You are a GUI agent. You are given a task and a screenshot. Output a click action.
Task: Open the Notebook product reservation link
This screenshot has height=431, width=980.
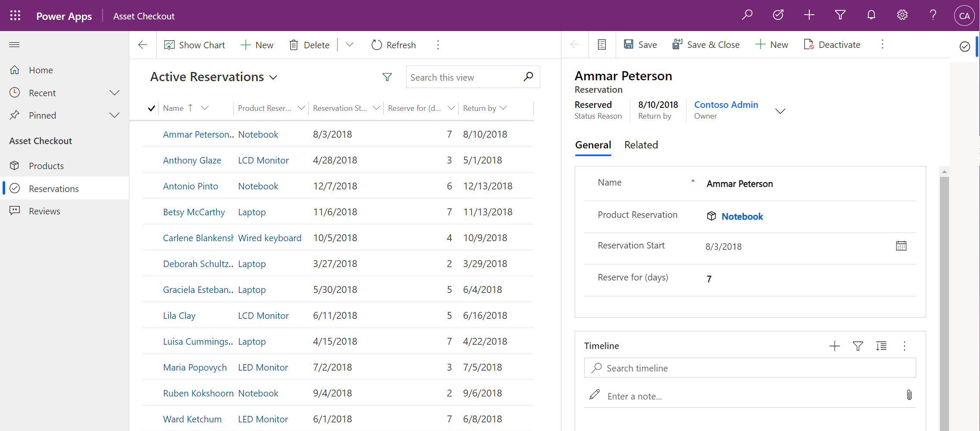coord(742,216)
